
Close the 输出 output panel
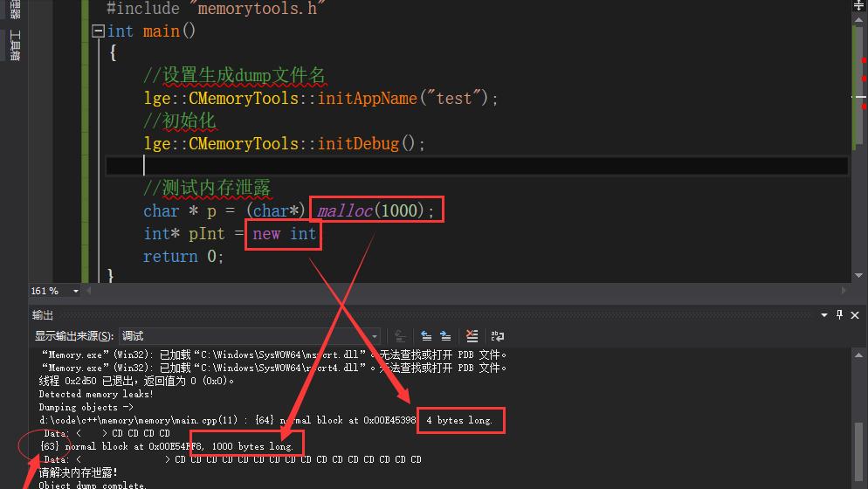tap(855, 315)
